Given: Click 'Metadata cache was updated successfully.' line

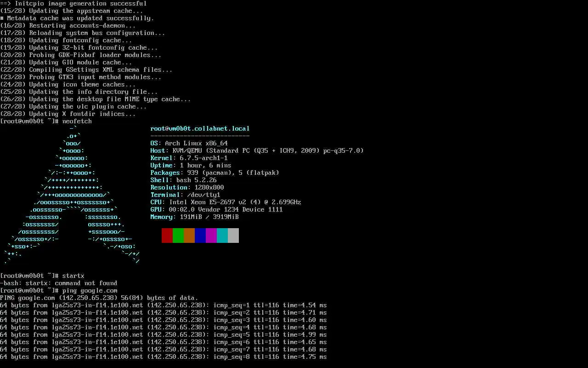Looking at the screenshot, I should [x=77, y=18].
